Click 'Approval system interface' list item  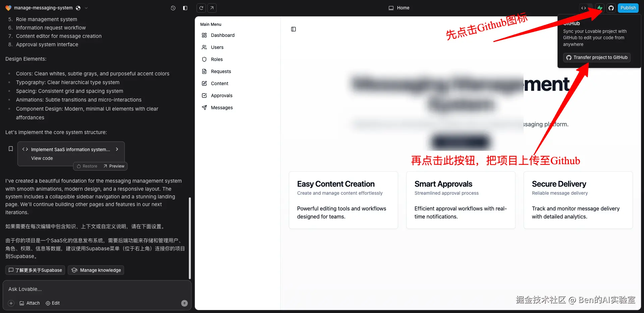47,45
